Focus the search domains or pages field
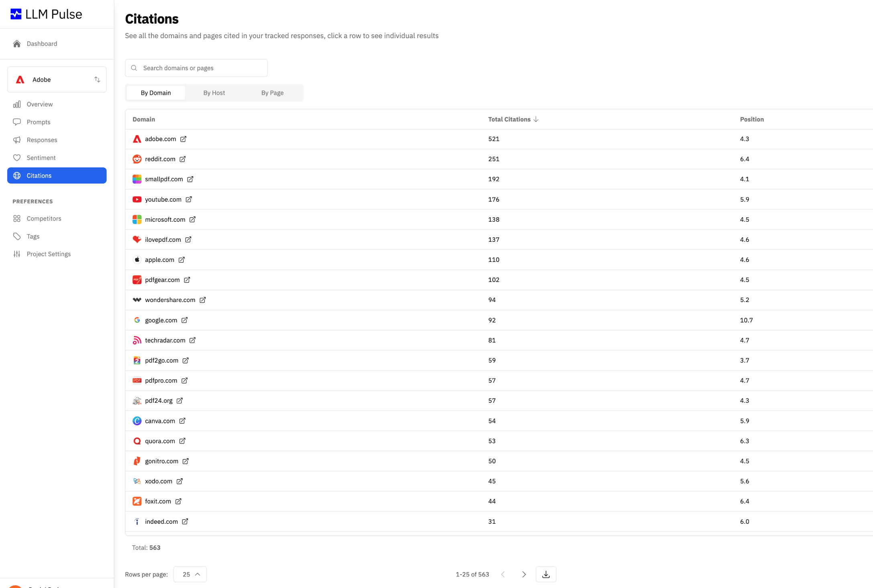This screenshot has width=873, height=588. [197, 68]
